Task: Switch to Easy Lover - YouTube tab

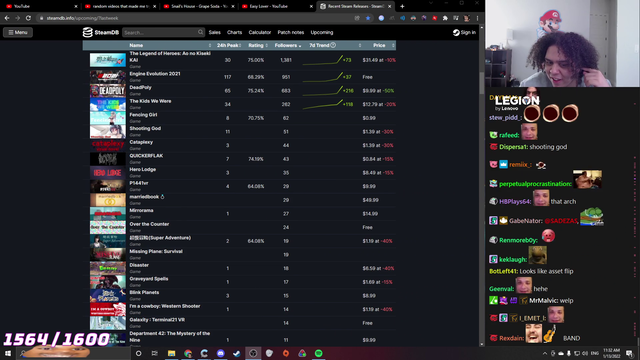Action: (277, 6)
